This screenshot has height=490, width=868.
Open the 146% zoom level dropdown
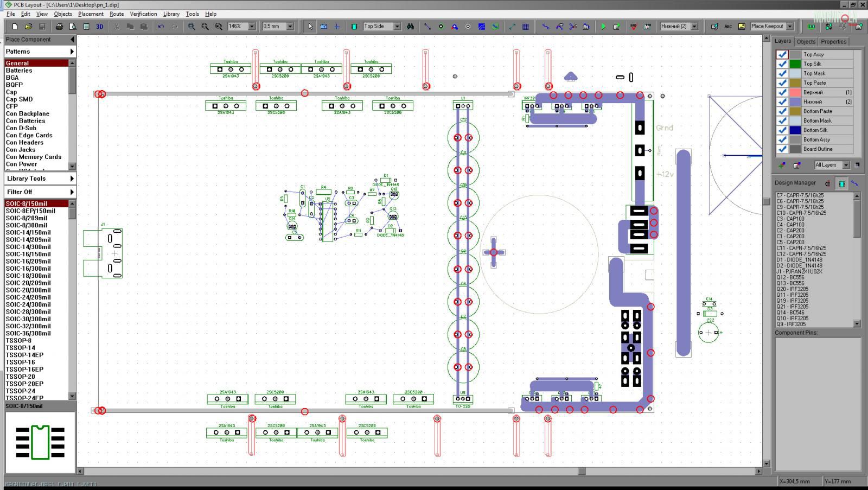(252, 26)
